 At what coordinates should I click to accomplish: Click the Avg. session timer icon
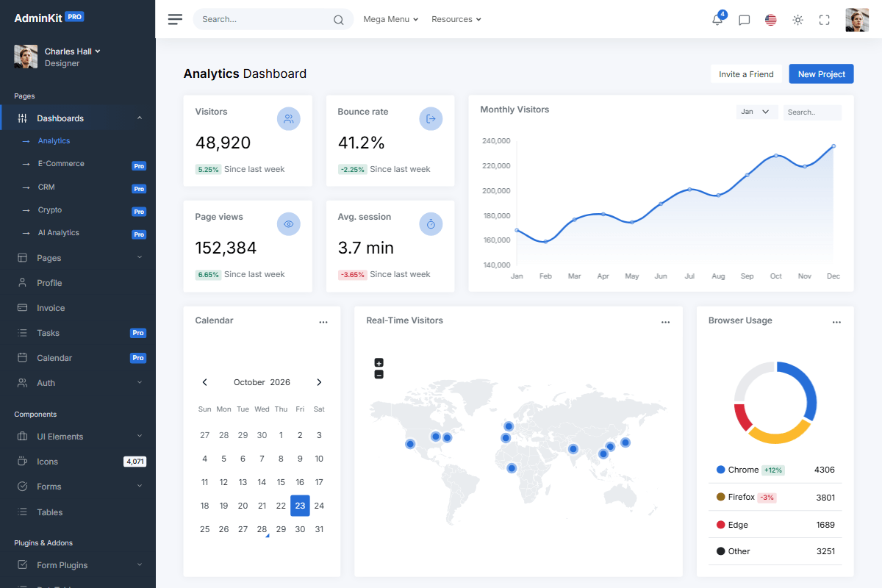(431, 224)
